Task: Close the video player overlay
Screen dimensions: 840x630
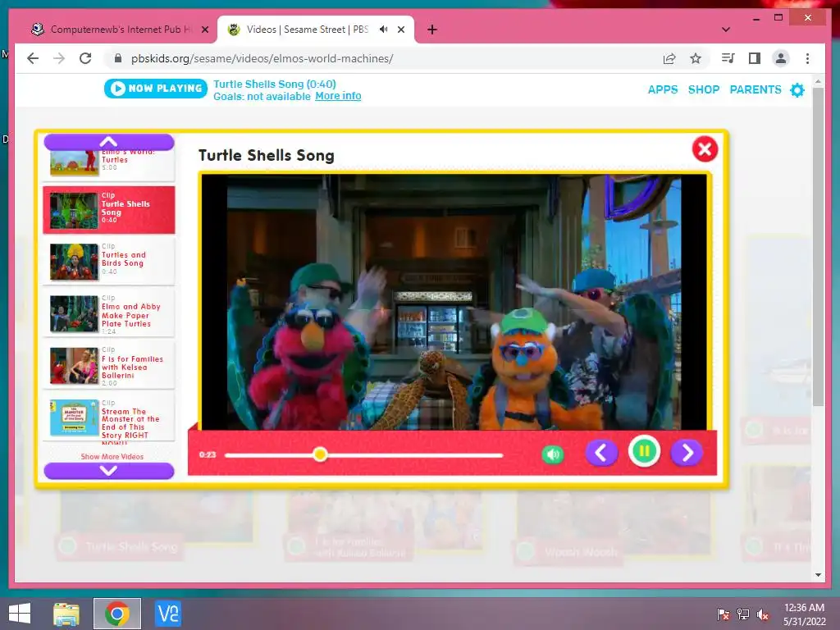Action: [705, 149]
